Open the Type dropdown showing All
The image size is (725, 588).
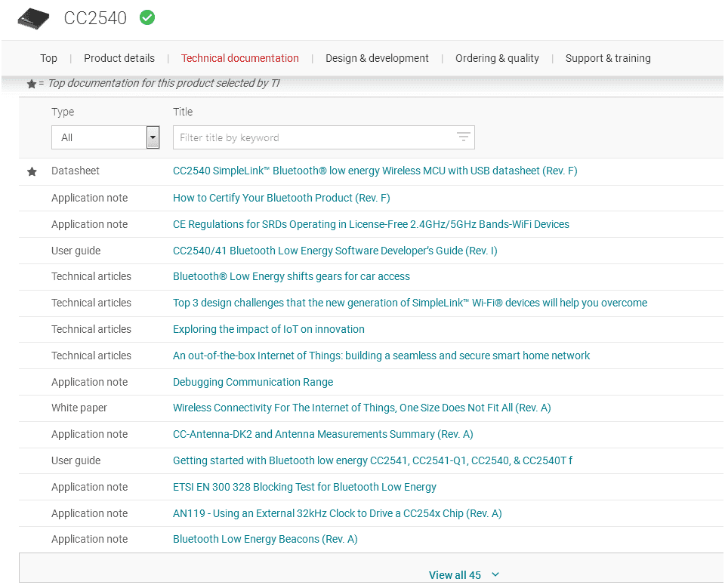[x=105, y=137]
